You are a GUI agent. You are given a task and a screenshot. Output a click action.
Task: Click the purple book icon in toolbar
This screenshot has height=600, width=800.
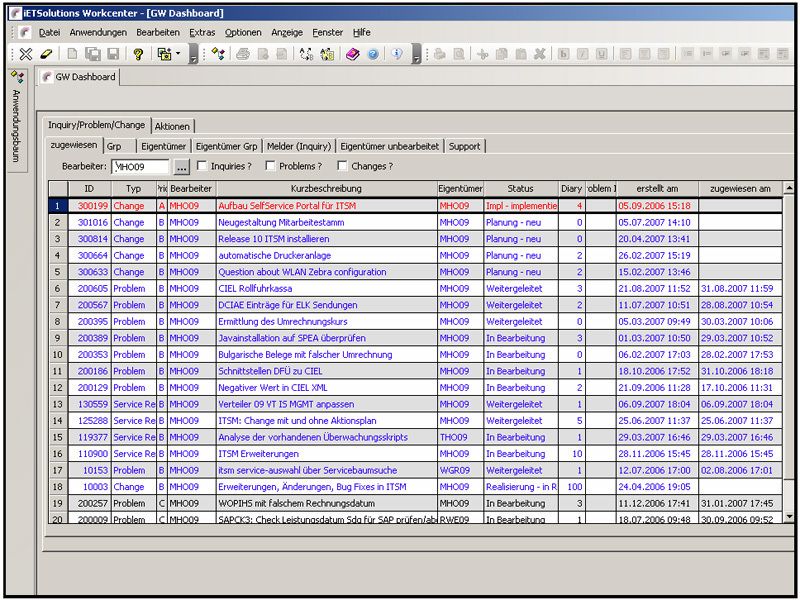click(353, 54)
